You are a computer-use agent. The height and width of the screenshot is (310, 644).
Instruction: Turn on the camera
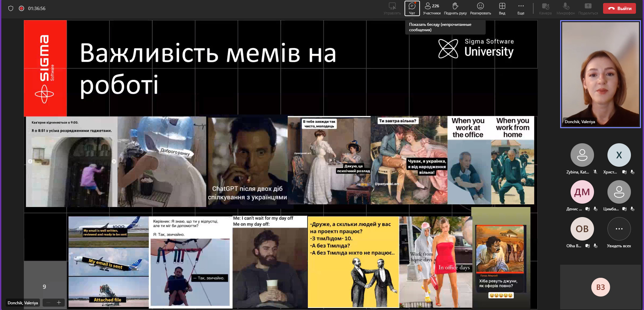pyautogui.click(x=545, y=8)
